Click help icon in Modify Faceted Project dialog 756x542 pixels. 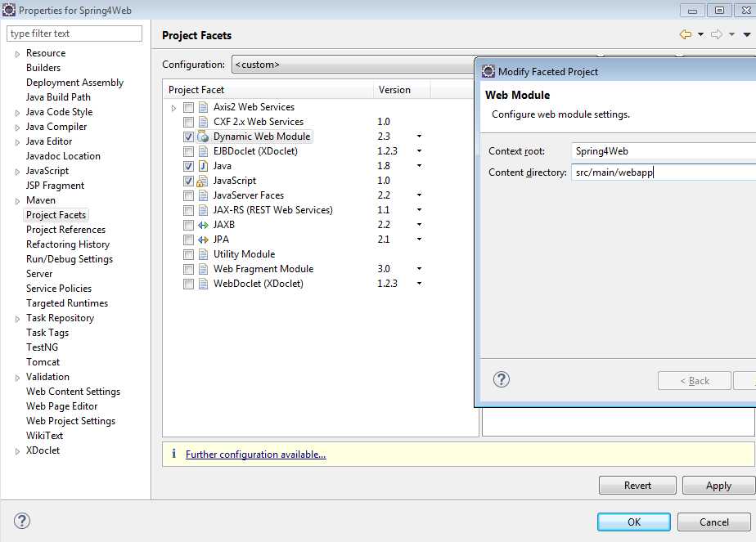click(502, 379)
